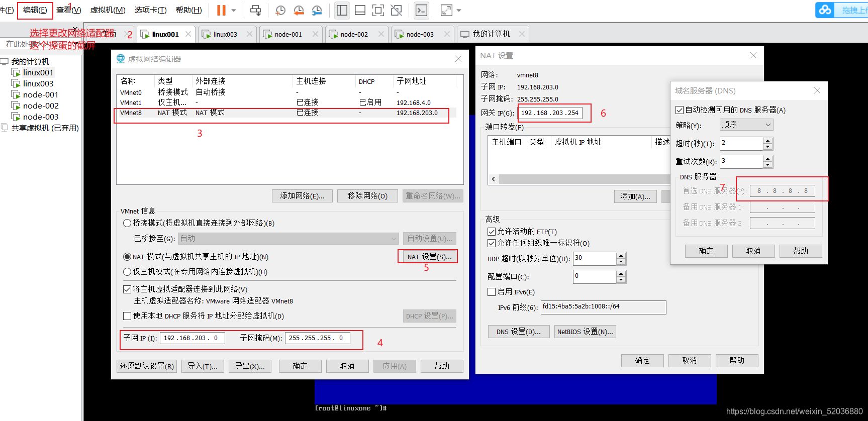Switch to the 我的计算机 tab
The height and width of the screenshot is (421, 868).
[x=491, y=34]
